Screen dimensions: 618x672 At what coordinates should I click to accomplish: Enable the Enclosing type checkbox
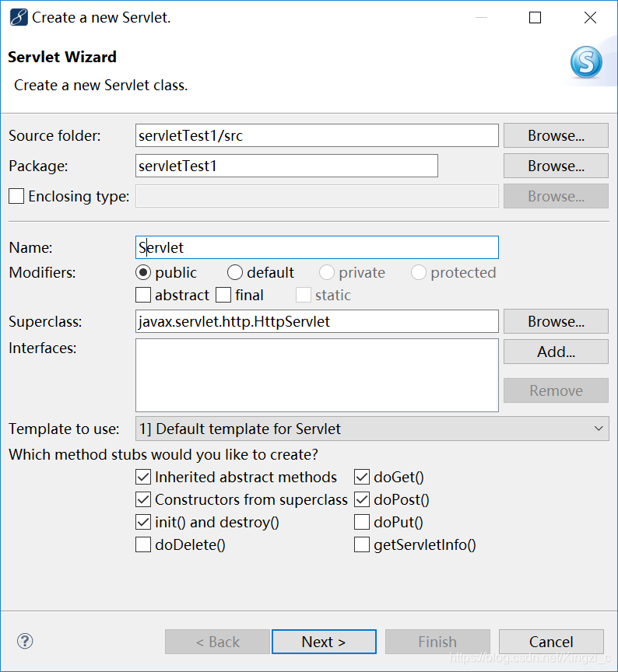point(16,196)
